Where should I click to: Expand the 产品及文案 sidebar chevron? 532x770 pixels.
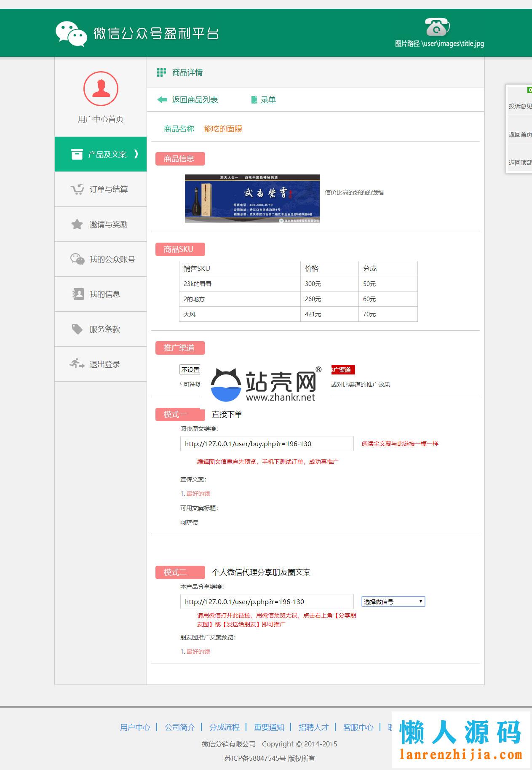pyautogui.click(x=136, y=154)
